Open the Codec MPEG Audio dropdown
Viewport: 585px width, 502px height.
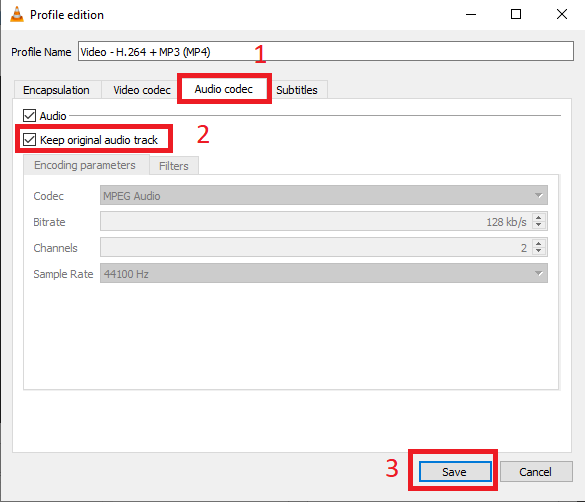click(323, 195)
